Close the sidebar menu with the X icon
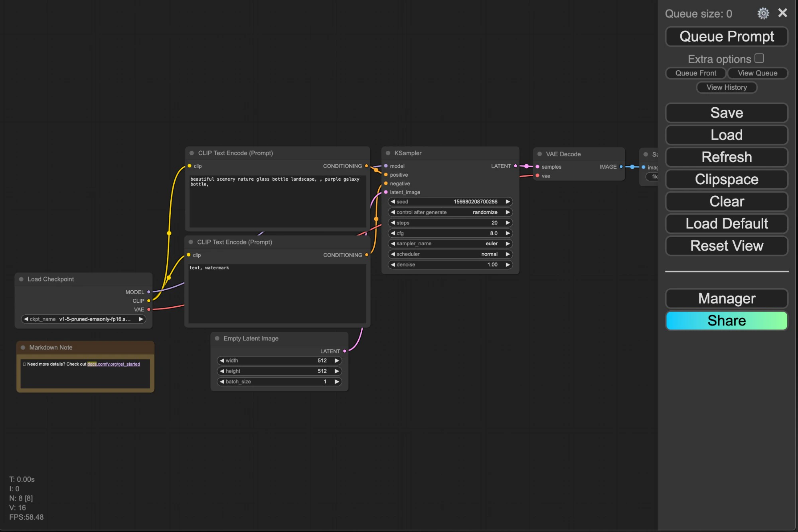 click(782, 13)
